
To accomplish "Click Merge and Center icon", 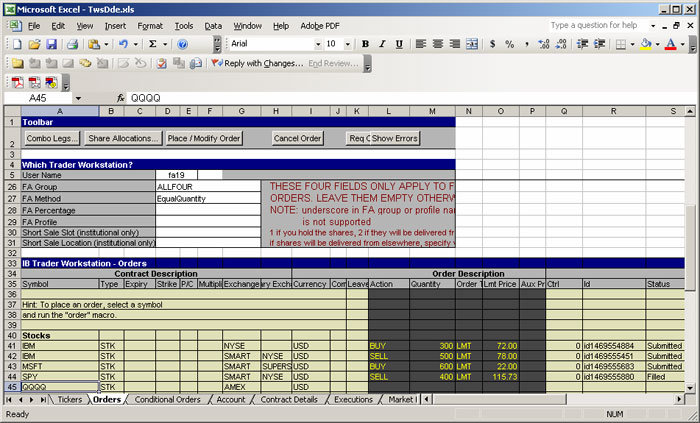I will click(x=472, y=44).
